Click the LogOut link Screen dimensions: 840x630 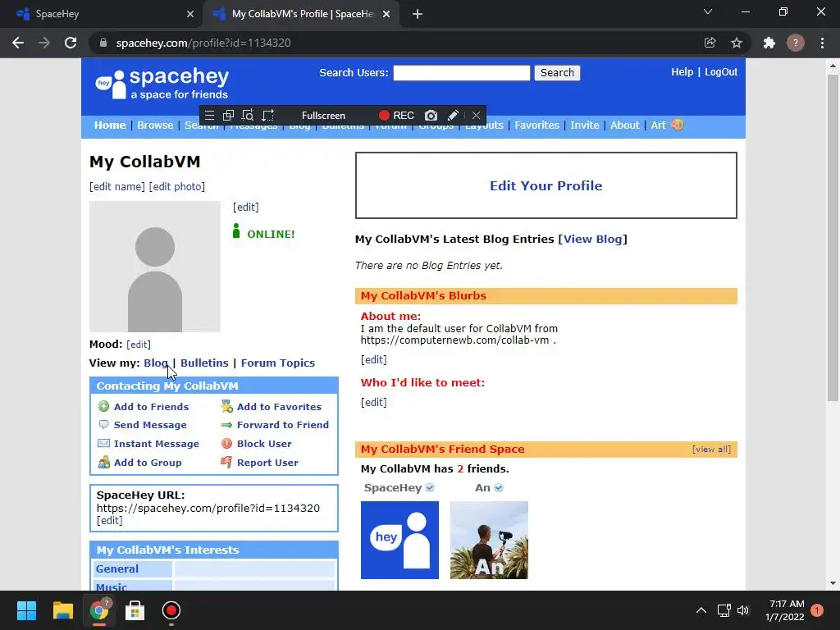(x=721, y=72)
